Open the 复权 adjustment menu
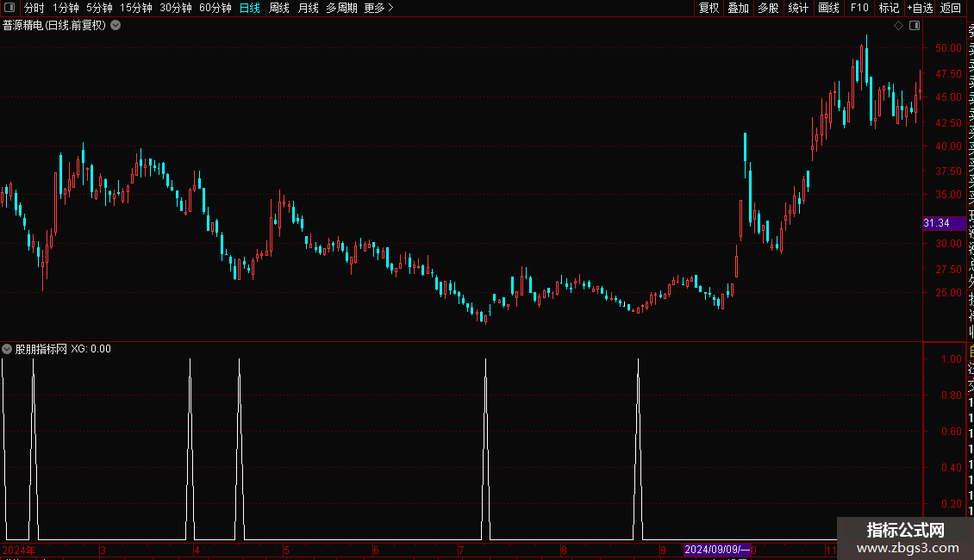Viewport: 974px width, 560px height. click(x=709, y=8)
